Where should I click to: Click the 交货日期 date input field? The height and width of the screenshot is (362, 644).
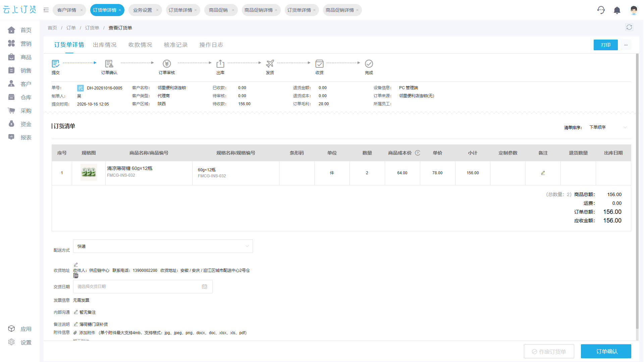click(143, 287)
